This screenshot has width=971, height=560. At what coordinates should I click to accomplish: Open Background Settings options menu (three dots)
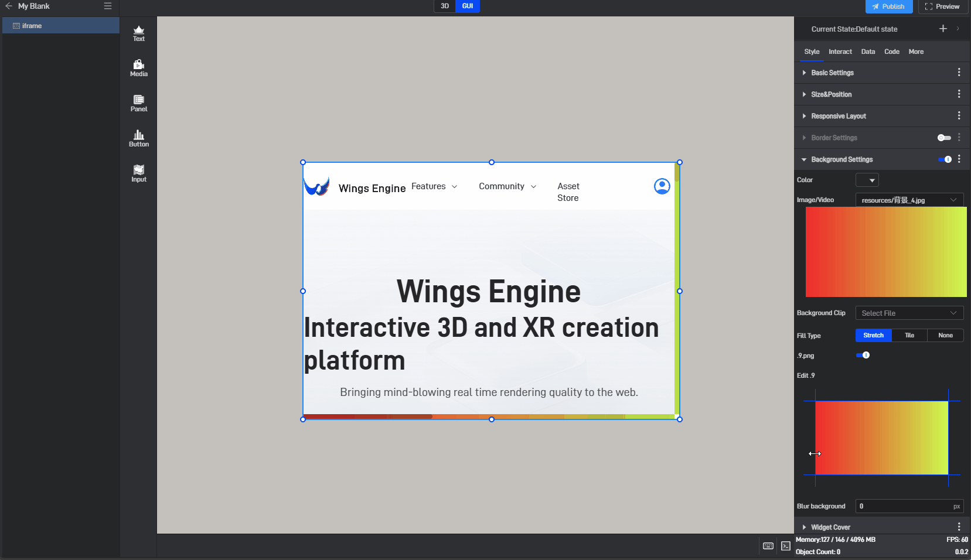(x=959, y=159)
